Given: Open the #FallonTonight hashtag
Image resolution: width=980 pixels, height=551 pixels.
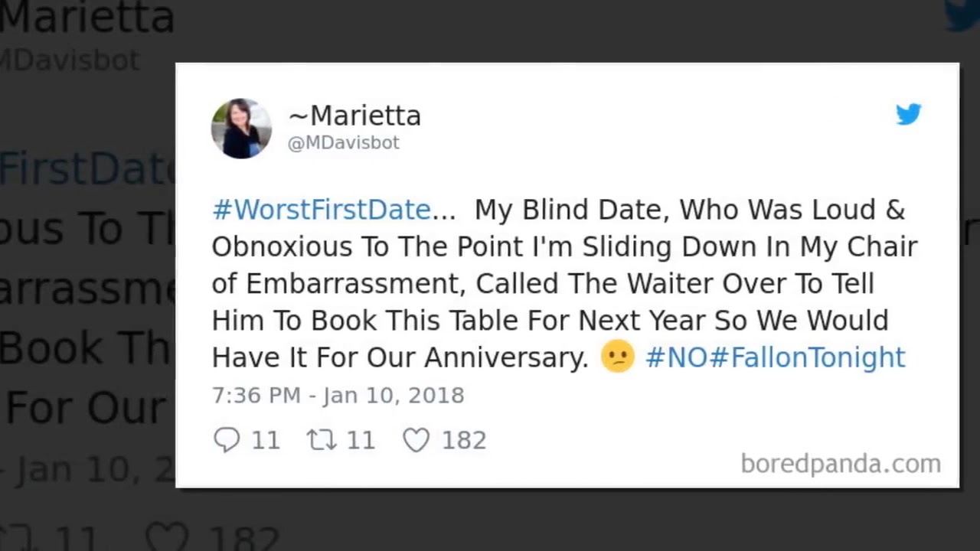Looking at the screenshot, I should (x=807, y=357).
